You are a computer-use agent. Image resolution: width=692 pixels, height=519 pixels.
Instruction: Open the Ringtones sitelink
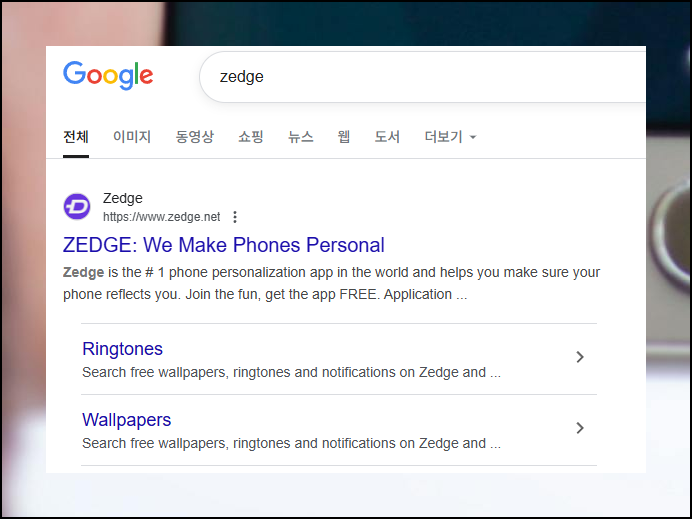tap(122, 349)
